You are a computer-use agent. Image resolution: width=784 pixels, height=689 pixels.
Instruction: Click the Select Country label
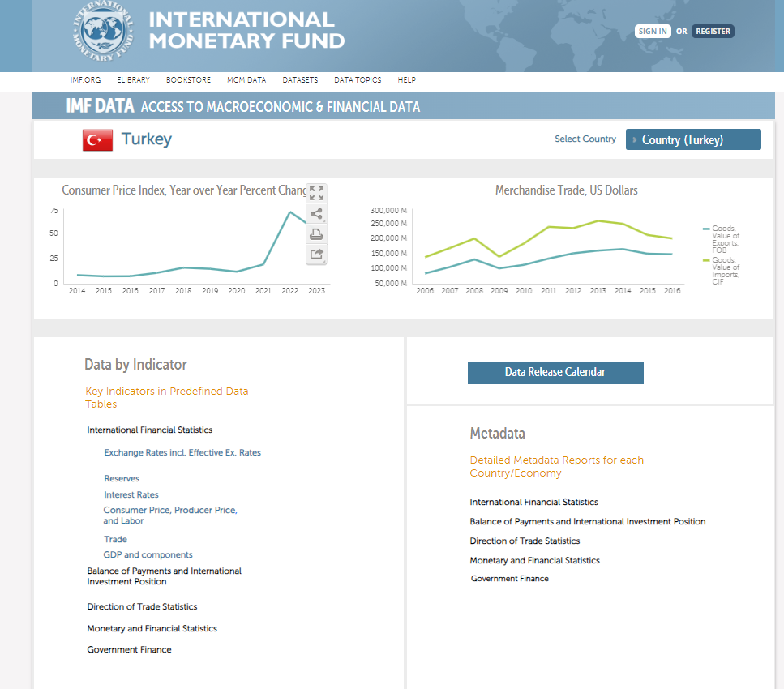pyautogui.click(x=585, y=139)
